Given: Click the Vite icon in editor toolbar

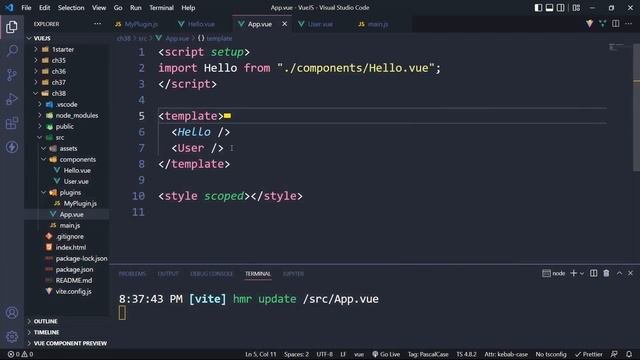Looking at the screenshot, I should [x=589, y=24].
